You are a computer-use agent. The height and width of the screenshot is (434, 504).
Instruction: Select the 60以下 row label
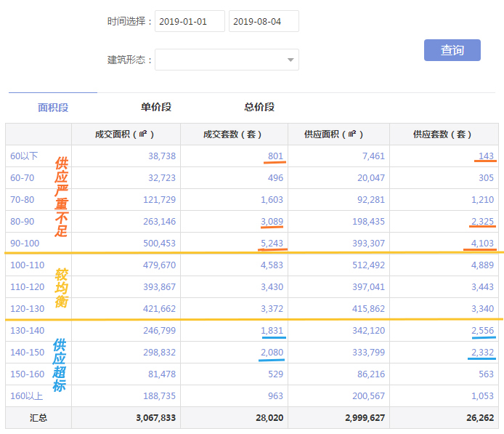(x=23, y=156)
